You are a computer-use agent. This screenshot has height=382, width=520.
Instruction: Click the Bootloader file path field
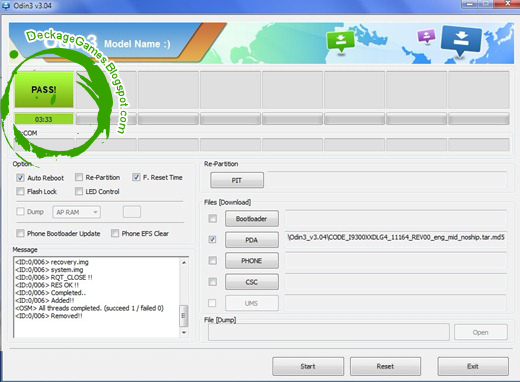396,218
